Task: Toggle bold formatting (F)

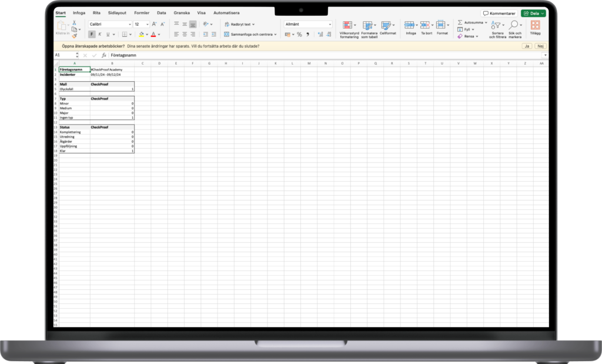Action: pos(92,35)
